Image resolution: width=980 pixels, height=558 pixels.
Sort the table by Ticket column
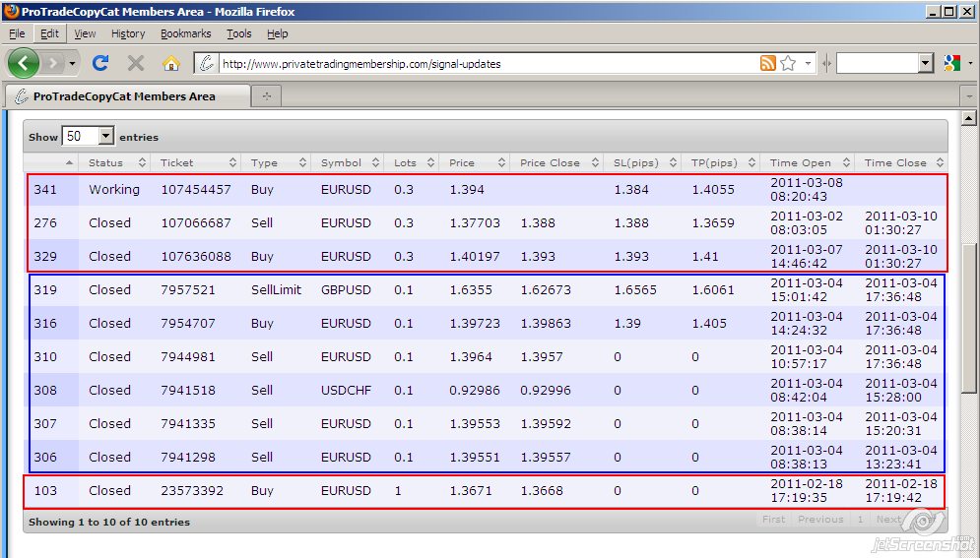[x=196, y=163]
